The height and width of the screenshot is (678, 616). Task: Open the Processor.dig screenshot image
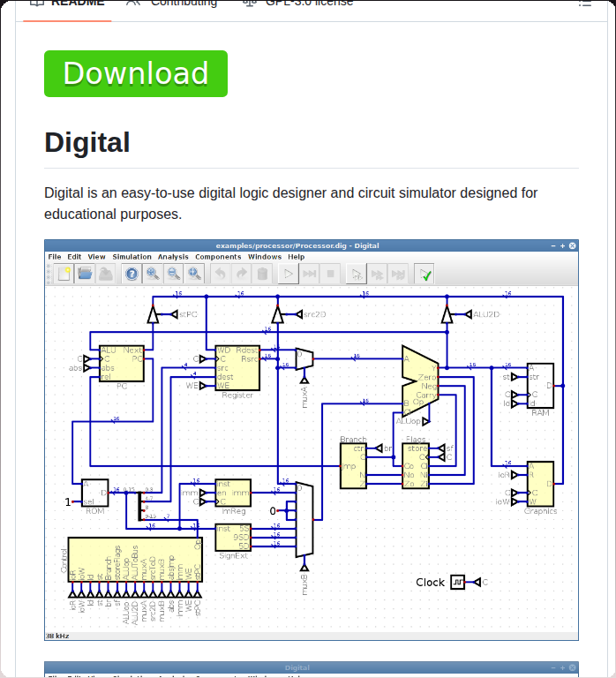[312, 440]
